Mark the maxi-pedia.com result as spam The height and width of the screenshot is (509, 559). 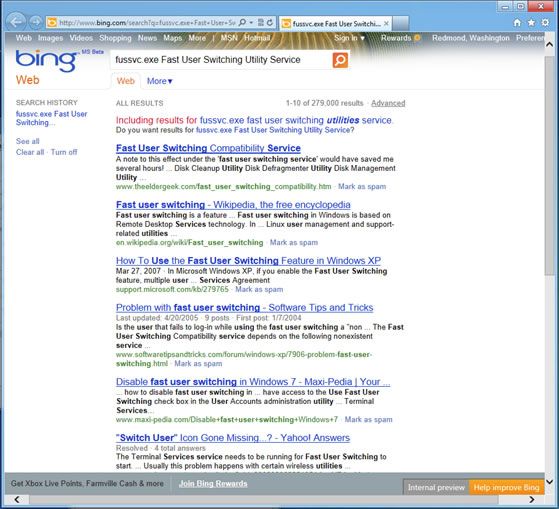(368, 420)
